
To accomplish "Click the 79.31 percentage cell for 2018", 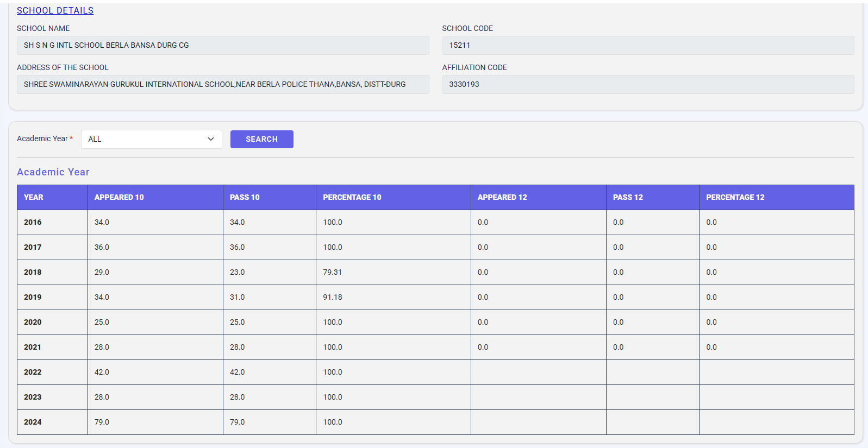I will 333,272.
